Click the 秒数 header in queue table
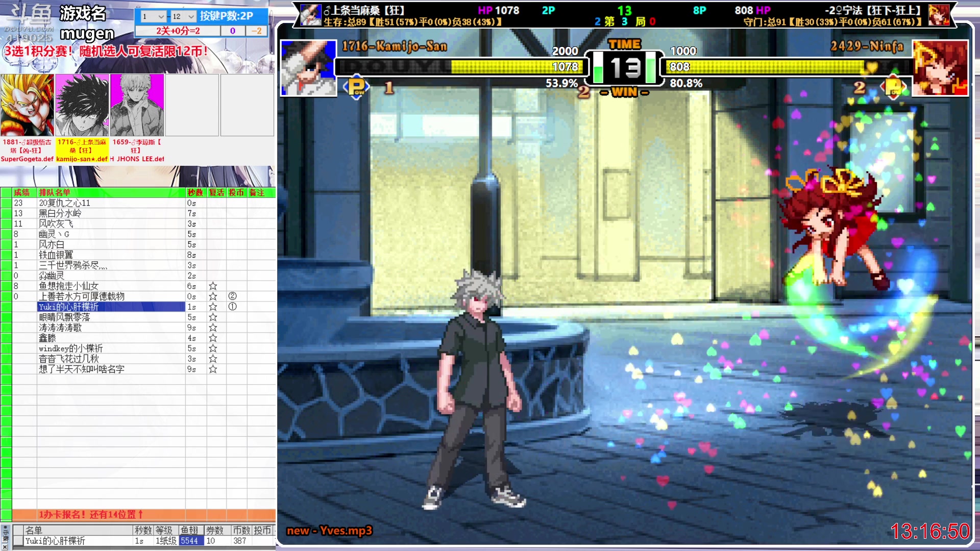The height and width of the screenshot is (551, 980). coord(195,192)
